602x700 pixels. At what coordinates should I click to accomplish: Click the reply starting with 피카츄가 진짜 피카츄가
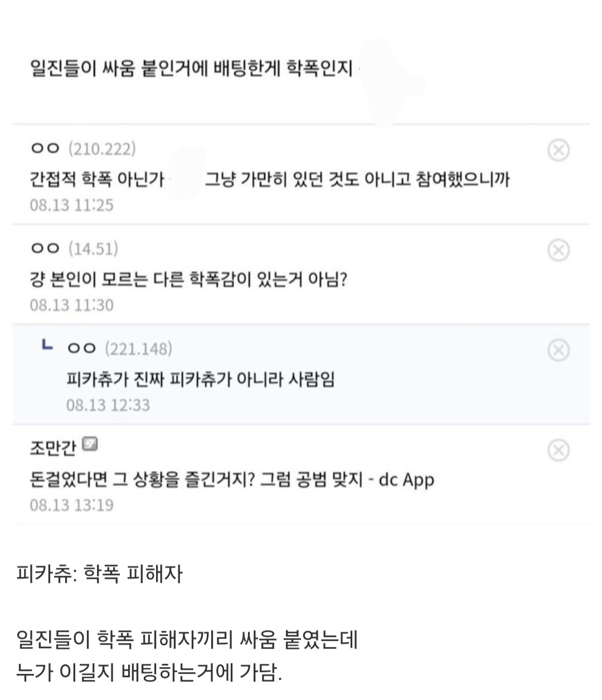(200, 380)
